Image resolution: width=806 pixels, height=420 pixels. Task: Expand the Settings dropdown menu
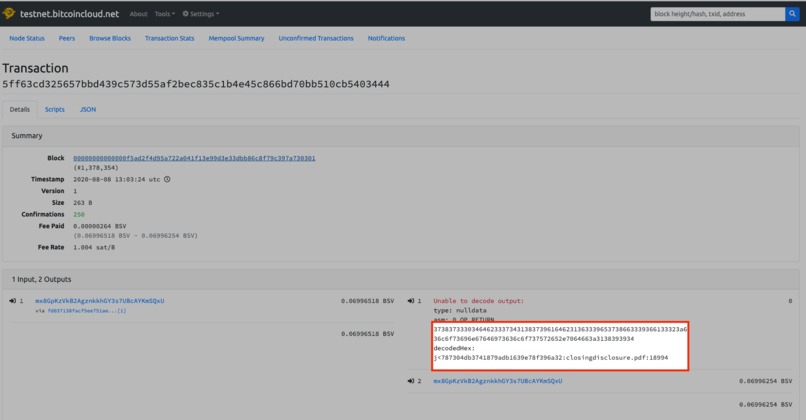200,14
